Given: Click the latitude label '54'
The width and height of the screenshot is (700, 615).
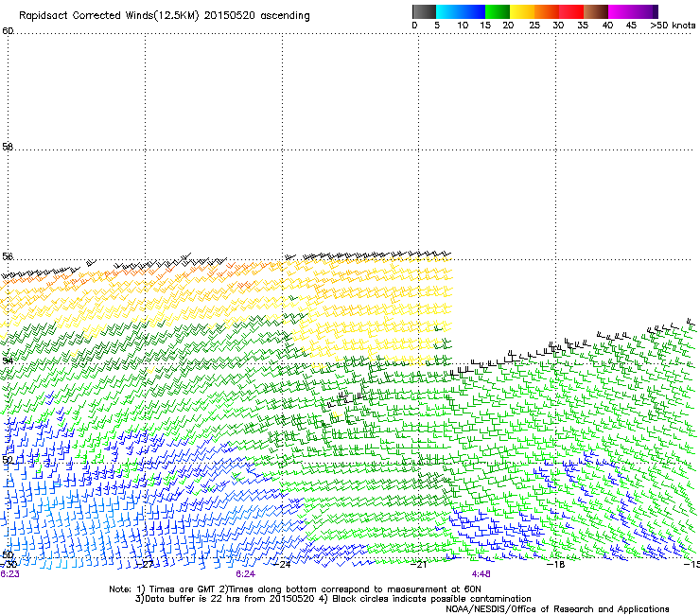Looking at the screenshot, I should click(8, 360).
